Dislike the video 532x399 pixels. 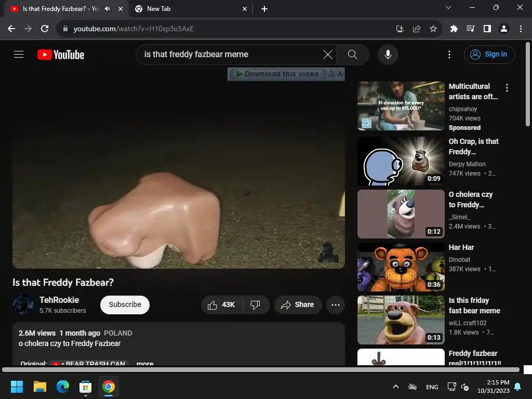(256, 304)
